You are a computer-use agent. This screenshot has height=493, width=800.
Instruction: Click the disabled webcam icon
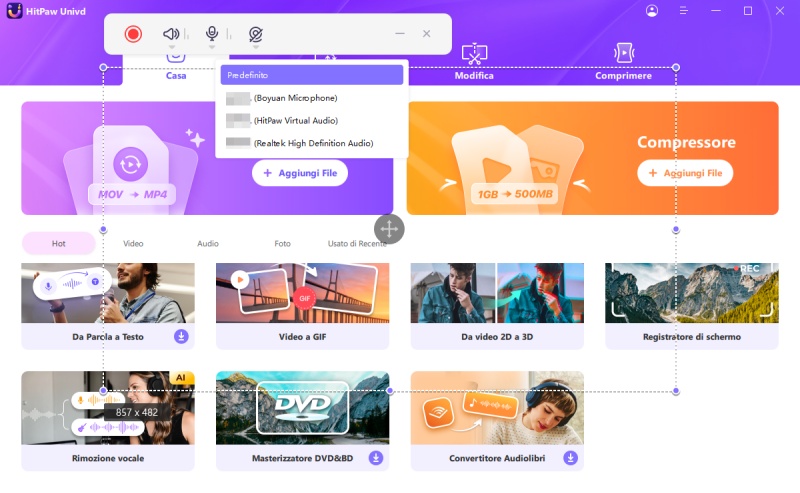(x=256, y=34)
